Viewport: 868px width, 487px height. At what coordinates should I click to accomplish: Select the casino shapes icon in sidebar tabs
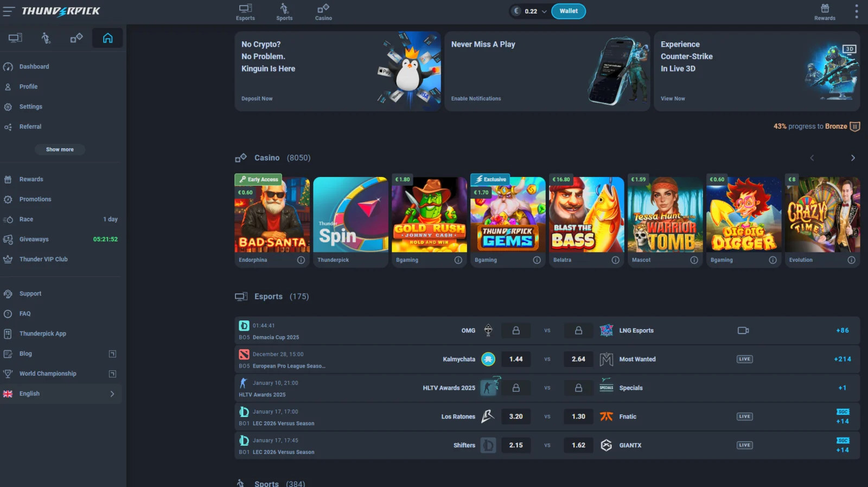point(76,38)
